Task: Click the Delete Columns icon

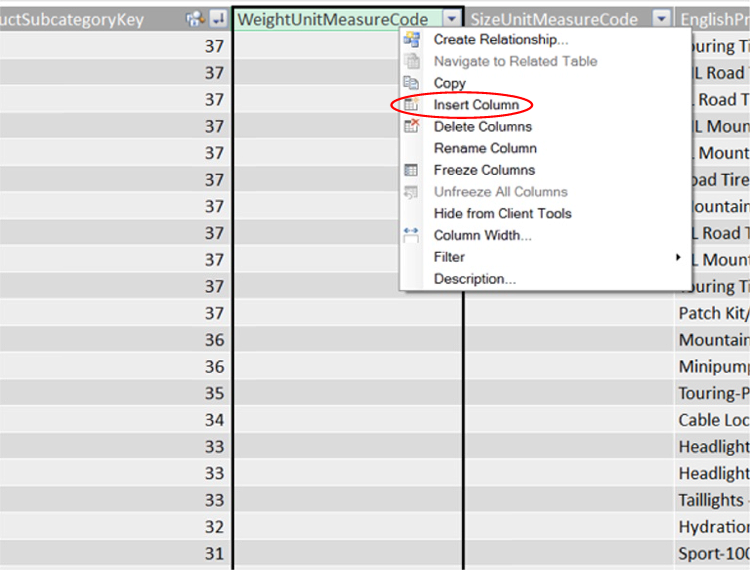Action: coord(411,126)
